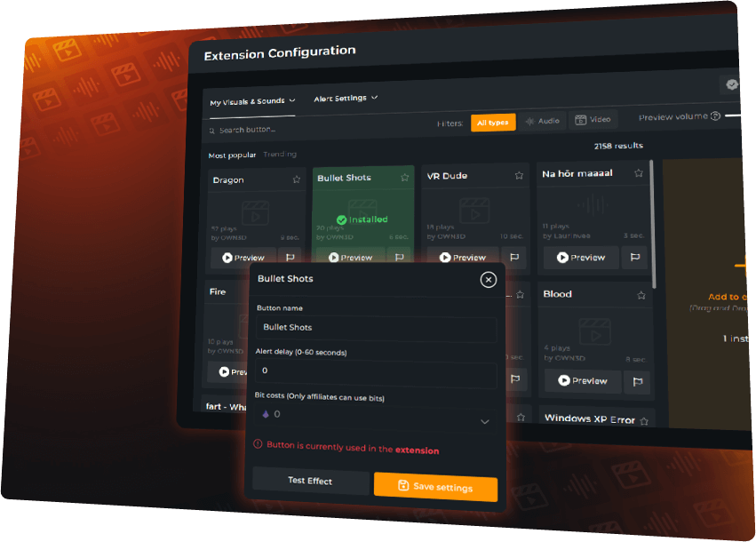Click the Test Effect button

pyautogui.click(x=311, y=481)
